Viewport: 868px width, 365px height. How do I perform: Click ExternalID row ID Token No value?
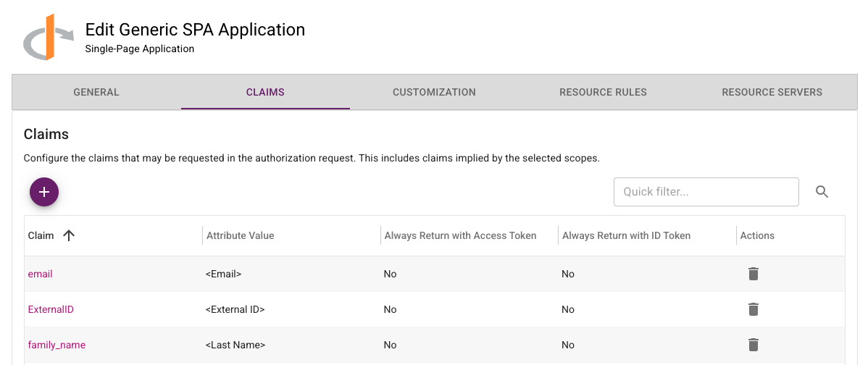(568, 310)
